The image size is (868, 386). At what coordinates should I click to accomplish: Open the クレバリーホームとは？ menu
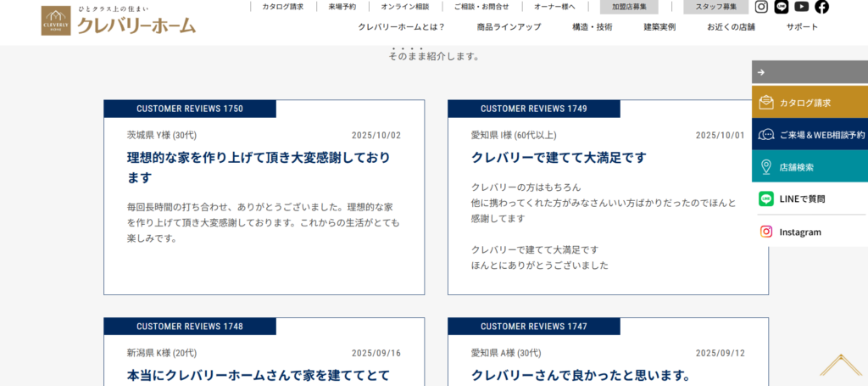pos(402,27)
